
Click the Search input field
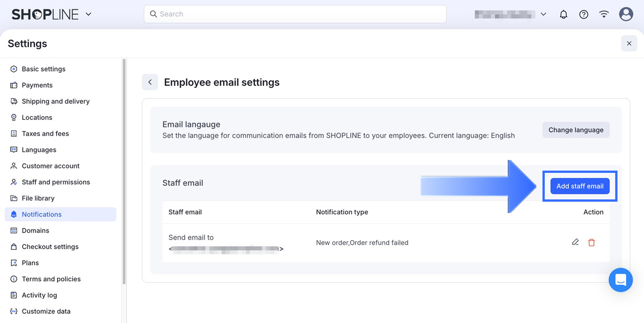[x=295, y=14]
